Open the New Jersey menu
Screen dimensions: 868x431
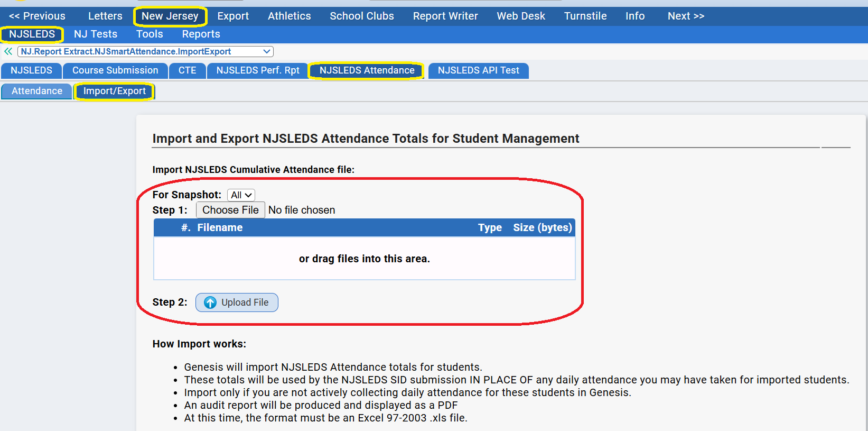(170, 16)
